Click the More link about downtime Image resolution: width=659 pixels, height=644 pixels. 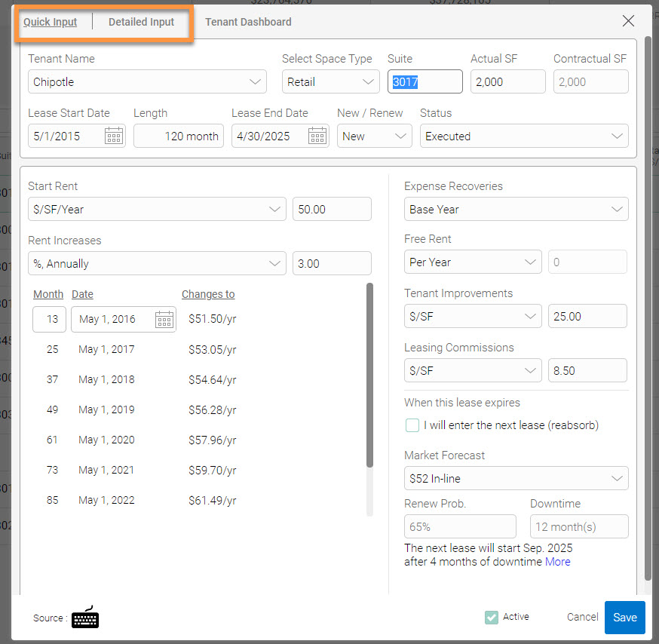[x=557, y=561]
